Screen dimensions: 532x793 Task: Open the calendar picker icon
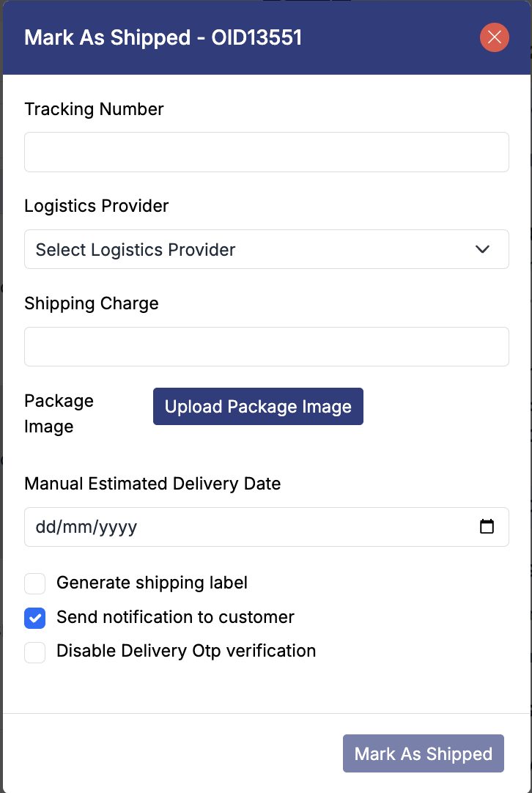click(487, 526)
